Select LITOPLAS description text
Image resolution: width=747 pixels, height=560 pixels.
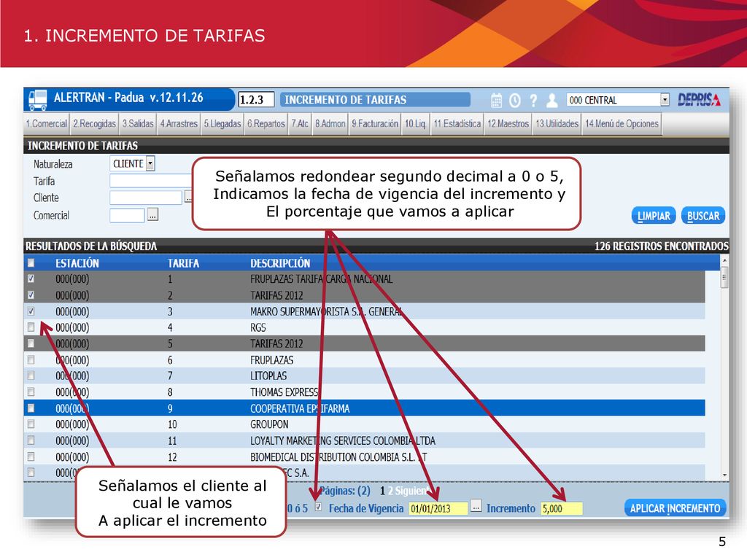[268, 376]
